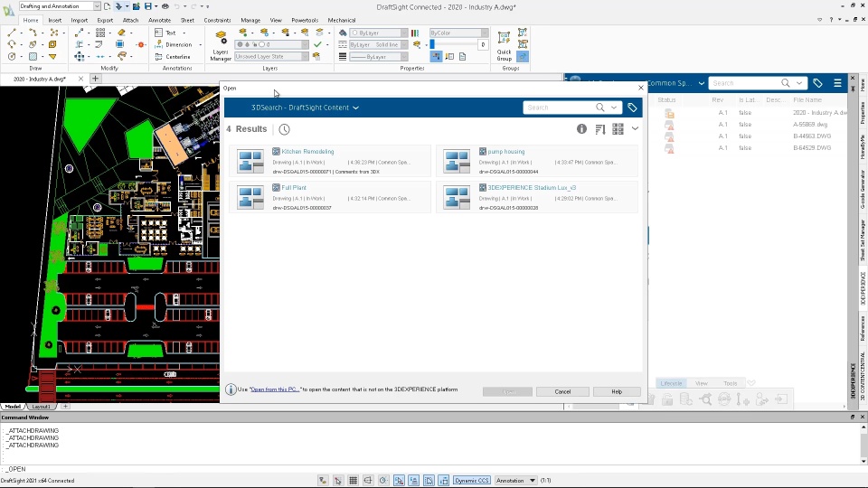Click the search magnifier in Open dialog
This screenshot has height=488, width=868.
[600, 108]
